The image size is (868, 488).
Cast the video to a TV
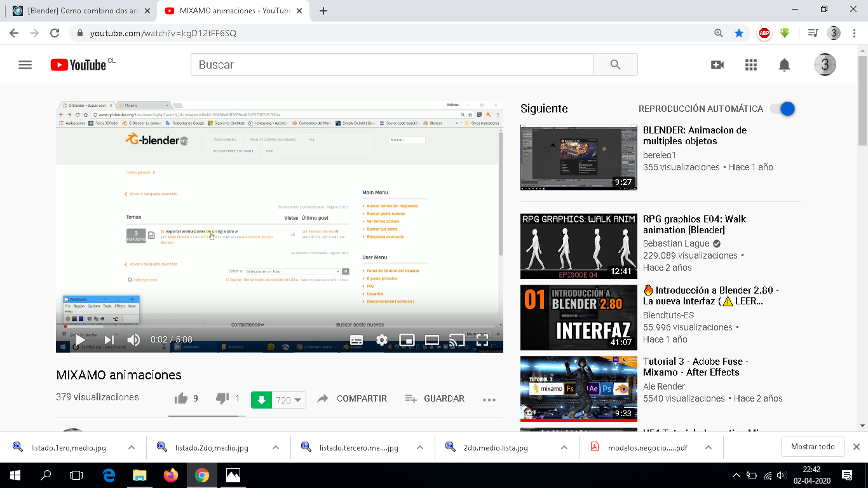point(457,340)
